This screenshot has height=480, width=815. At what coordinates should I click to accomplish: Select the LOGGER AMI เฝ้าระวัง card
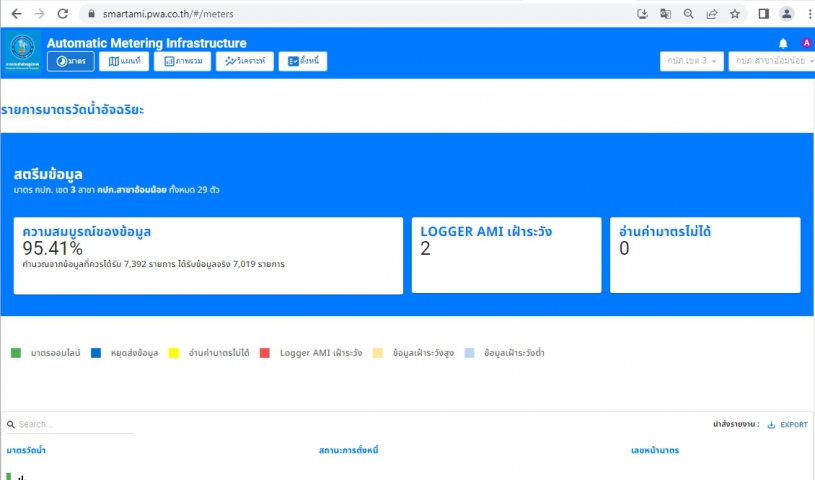[506, 255]
